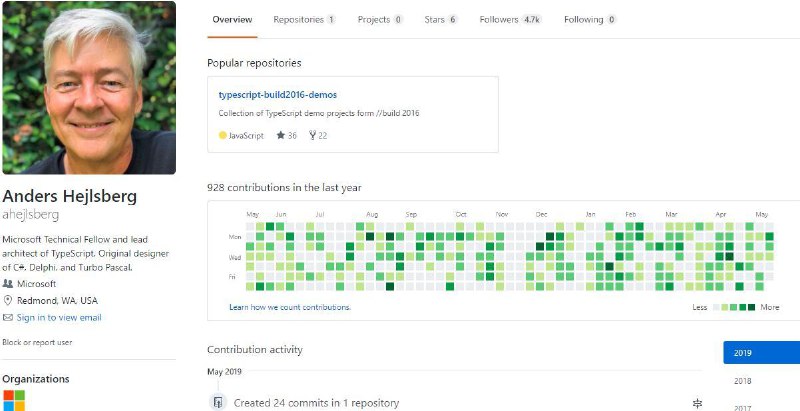Collapse the commits section using right-side icon
Viewport: 800px width, 411px height.
pyautogui.click(x=697, y=404)
